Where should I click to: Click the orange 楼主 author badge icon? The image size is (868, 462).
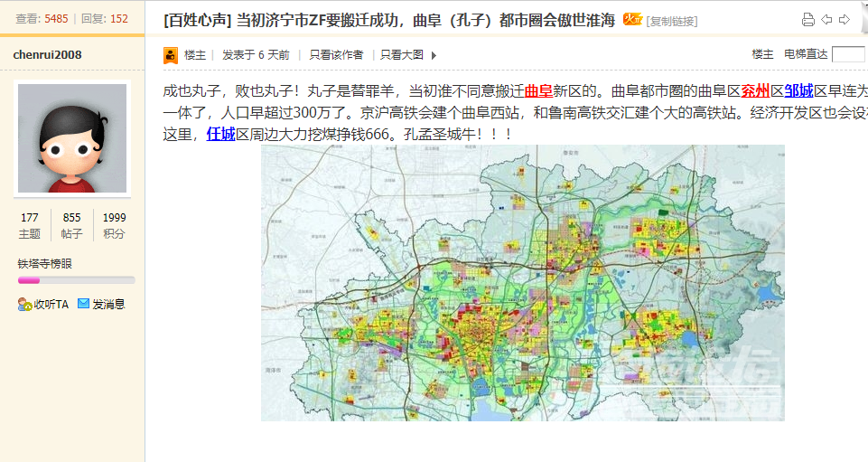point(171,55)
